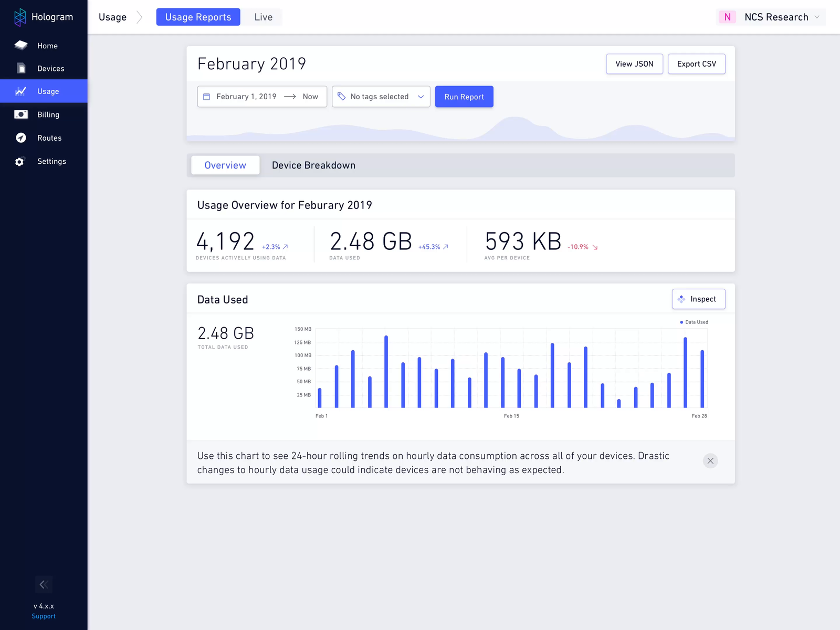Open the No tags selected dropdown
840x630 pixels.
[381, 97]
